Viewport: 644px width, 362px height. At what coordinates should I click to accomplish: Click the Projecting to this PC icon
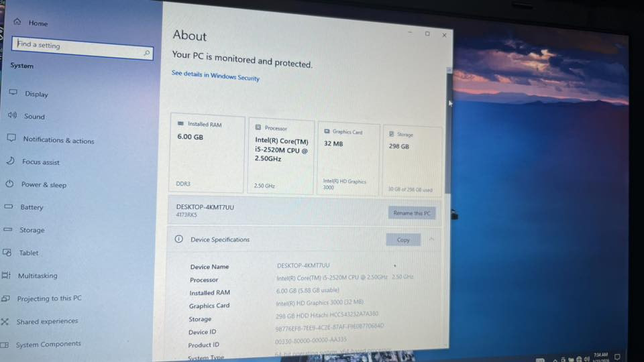tap(5, 298)
